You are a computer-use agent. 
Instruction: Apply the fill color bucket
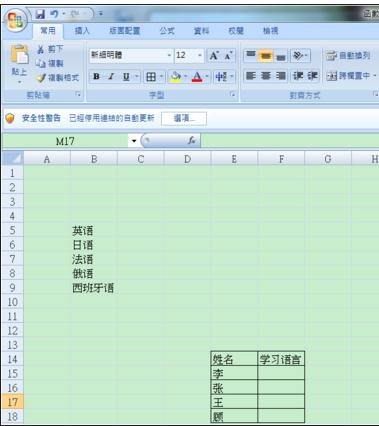[x=175, y=77]
